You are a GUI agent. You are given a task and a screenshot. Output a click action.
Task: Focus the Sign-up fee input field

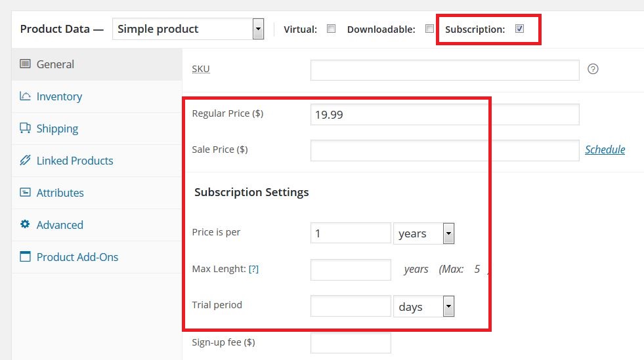coord(350,342)
